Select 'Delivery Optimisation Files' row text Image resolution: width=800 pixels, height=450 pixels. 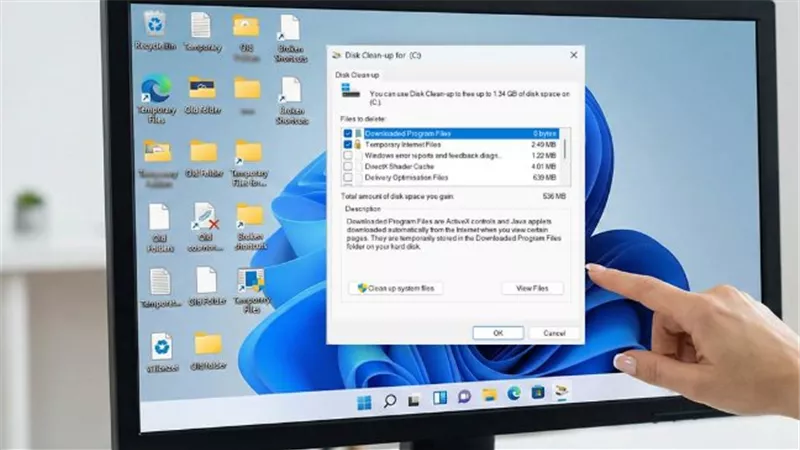coord(406,178)
